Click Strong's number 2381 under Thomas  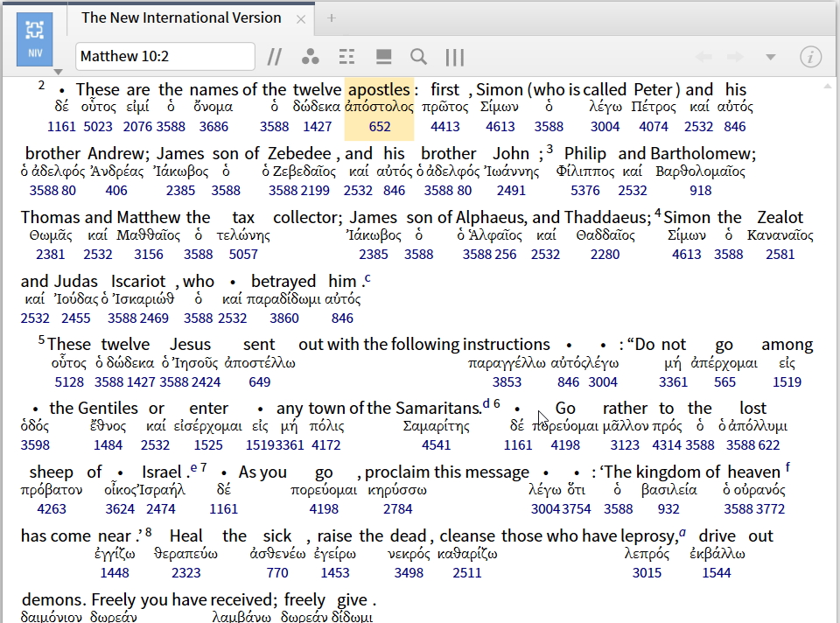(x=51, y=254)
